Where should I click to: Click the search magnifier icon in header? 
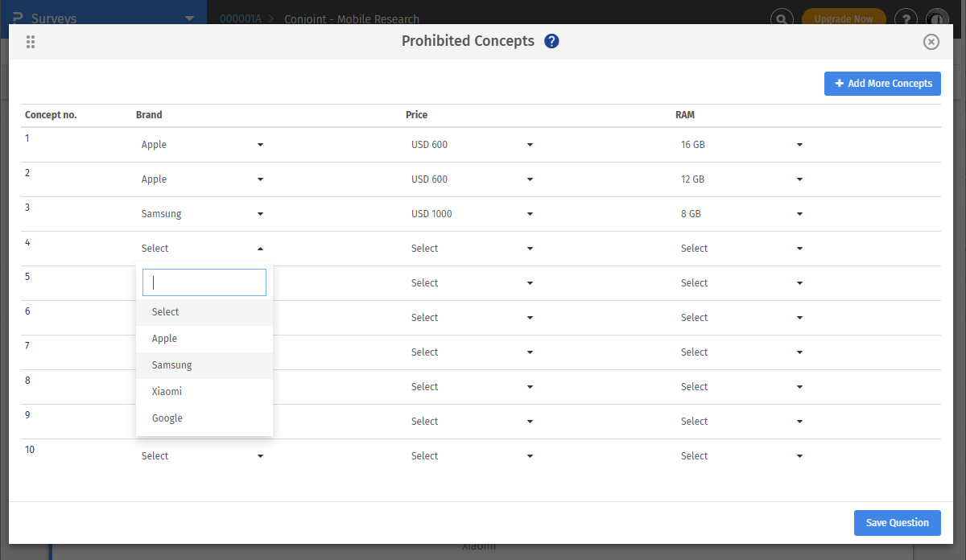781,19
